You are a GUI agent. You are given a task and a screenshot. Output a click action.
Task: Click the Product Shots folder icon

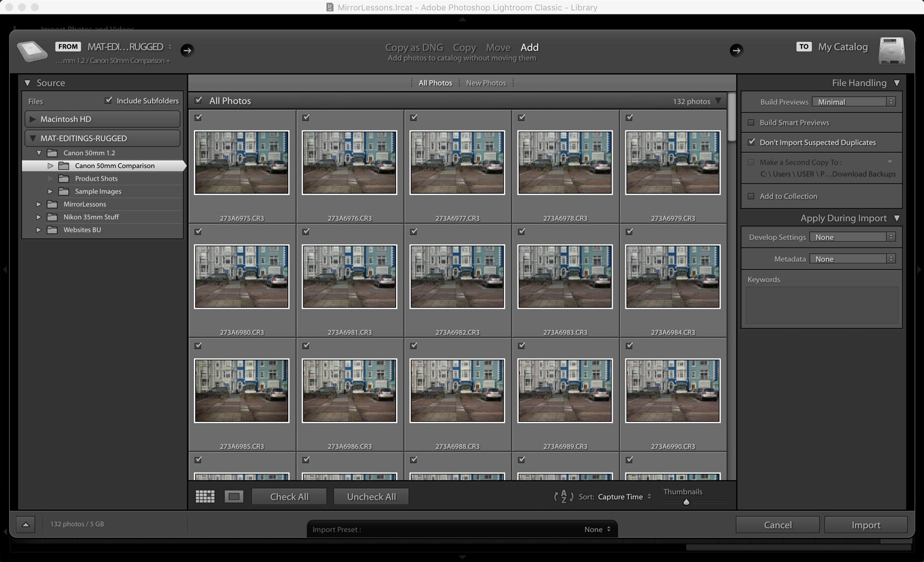(64, 178)
